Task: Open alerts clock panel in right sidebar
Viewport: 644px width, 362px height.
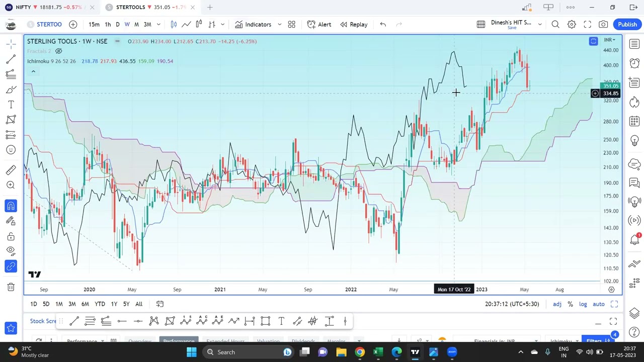Action: coord(634,63)
